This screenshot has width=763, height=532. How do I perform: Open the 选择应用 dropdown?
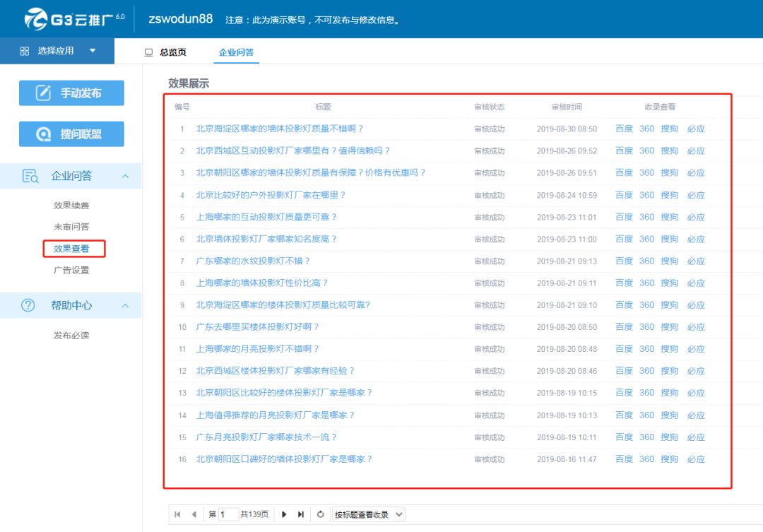coord(57,51)
